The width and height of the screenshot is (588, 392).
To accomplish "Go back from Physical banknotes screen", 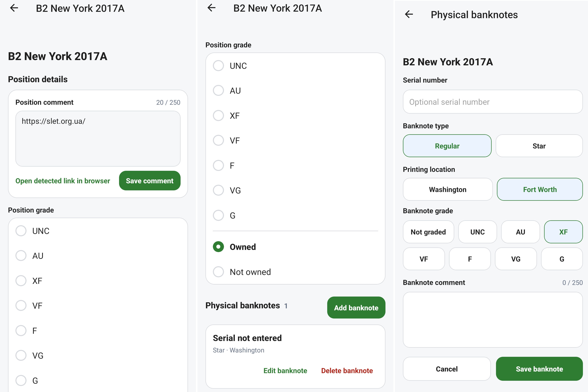I will click(x=409, y=15).
